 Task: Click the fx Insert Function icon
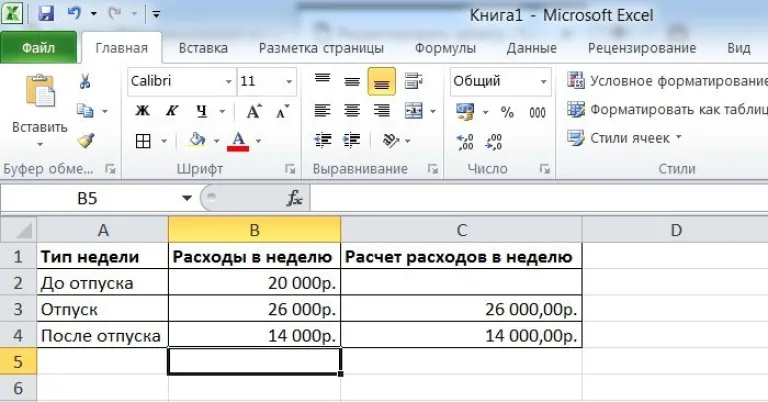coord(294,198)
